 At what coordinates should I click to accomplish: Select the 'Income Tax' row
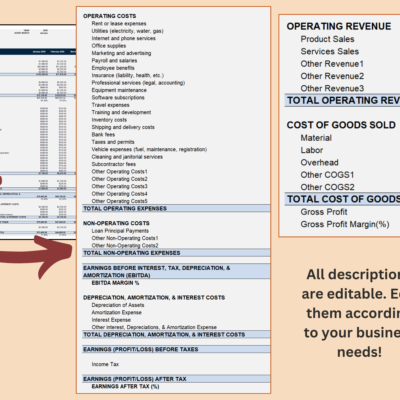point(105,364)
